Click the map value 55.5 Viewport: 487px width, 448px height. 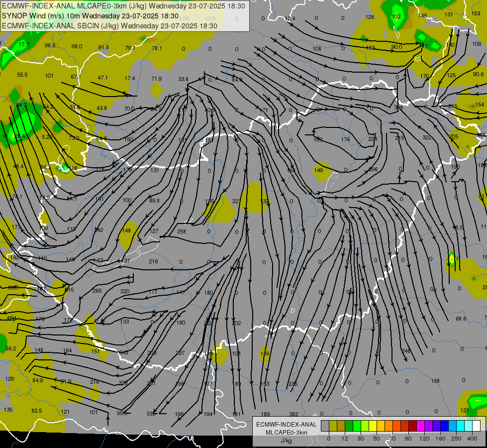(x=22, y=75)
